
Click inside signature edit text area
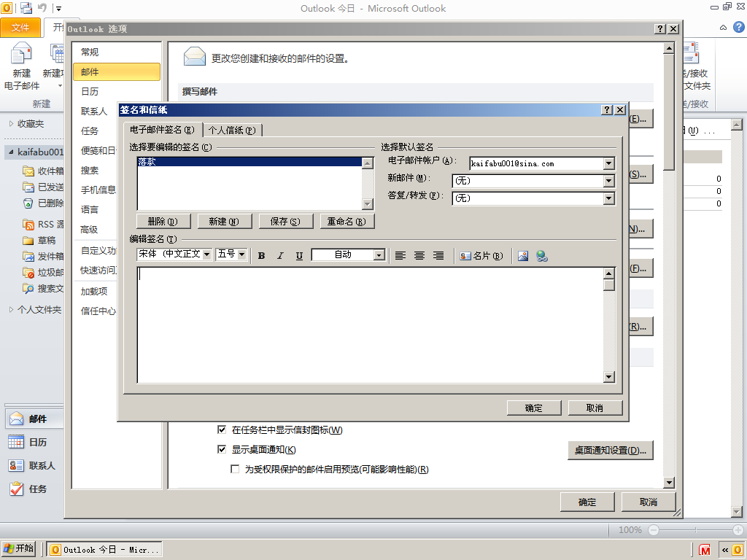370,325
